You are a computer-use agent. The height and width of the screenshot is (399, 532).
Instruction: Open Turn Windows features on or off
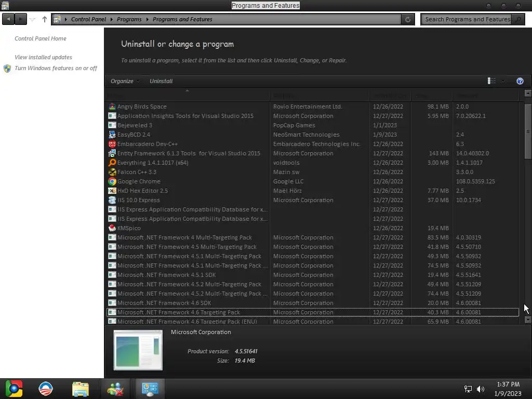pos(56,68)
